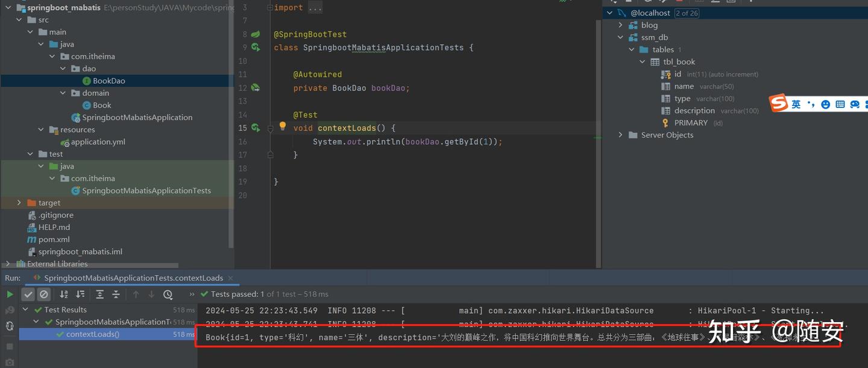Expand folded import statement
Viewport: 868px width, 368px height.
click(x=315, y=8)
